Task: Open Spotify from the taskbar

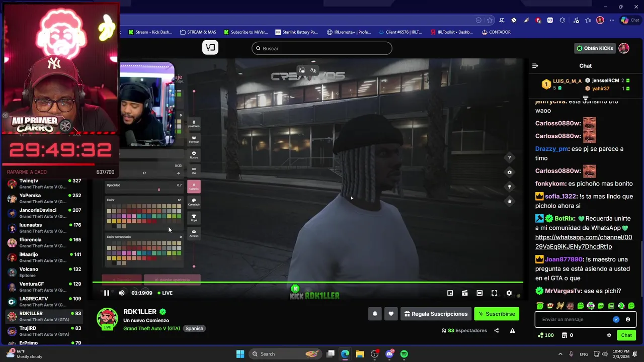Action: tap(404, 354)
